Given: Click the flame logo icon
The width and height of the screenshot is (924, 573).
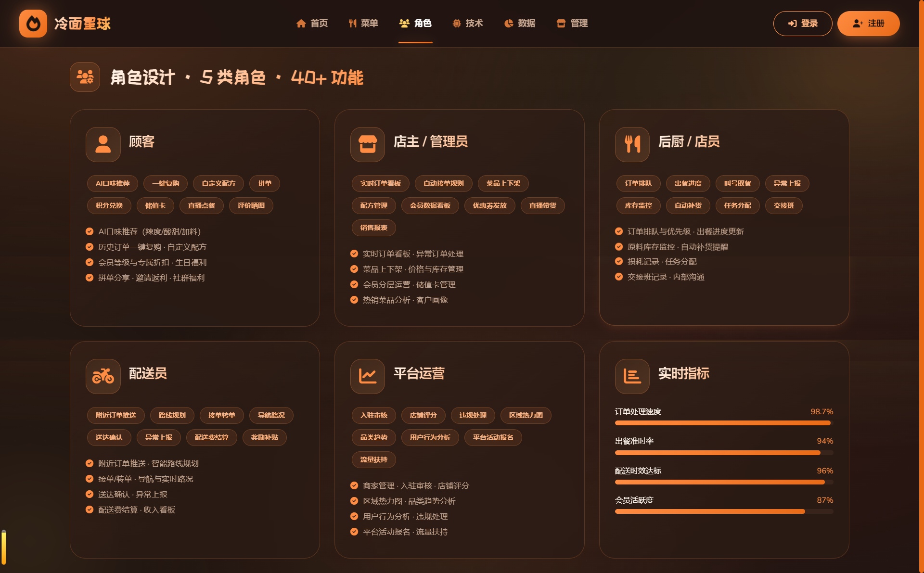Looking at the screenshot, I should tap(33, 23).
